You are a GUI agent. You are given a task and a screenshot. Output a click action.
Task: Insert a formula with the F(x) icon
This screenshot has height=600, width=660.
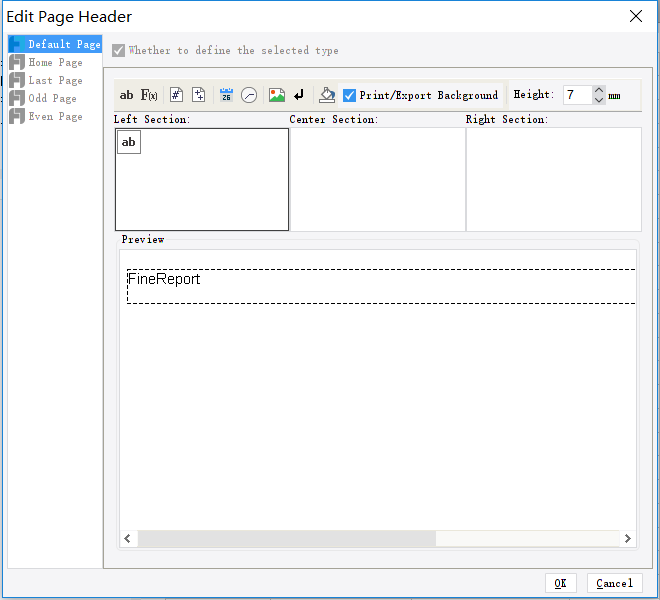pyautogui.click(x=149, y=95)
